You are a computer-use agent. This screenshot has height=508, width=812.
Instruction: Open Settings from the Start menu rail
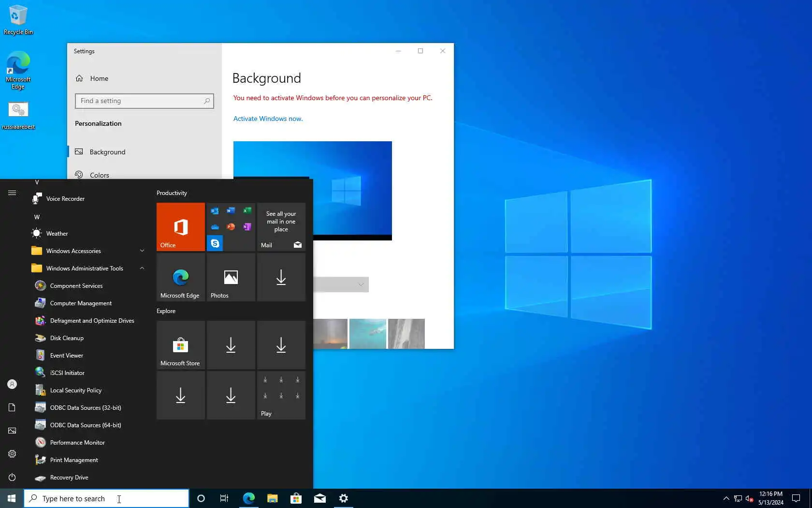(x=12, y=454)
